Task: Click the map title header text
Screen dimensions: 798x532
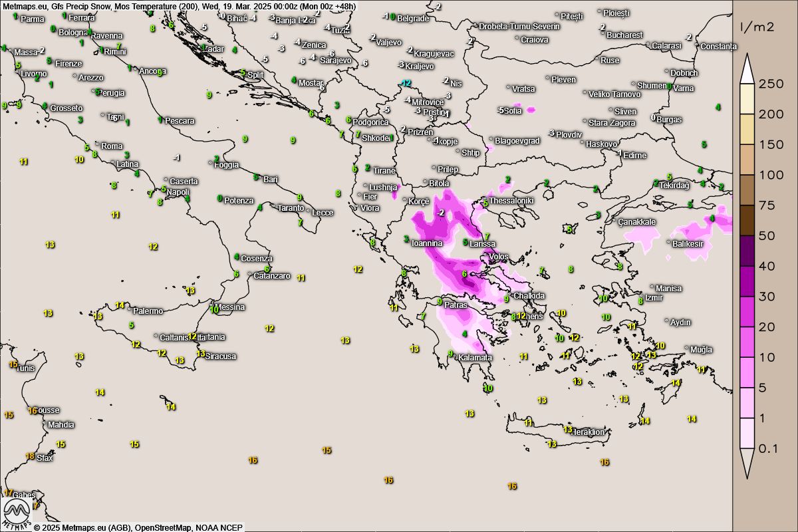Action: coord(180,6)
